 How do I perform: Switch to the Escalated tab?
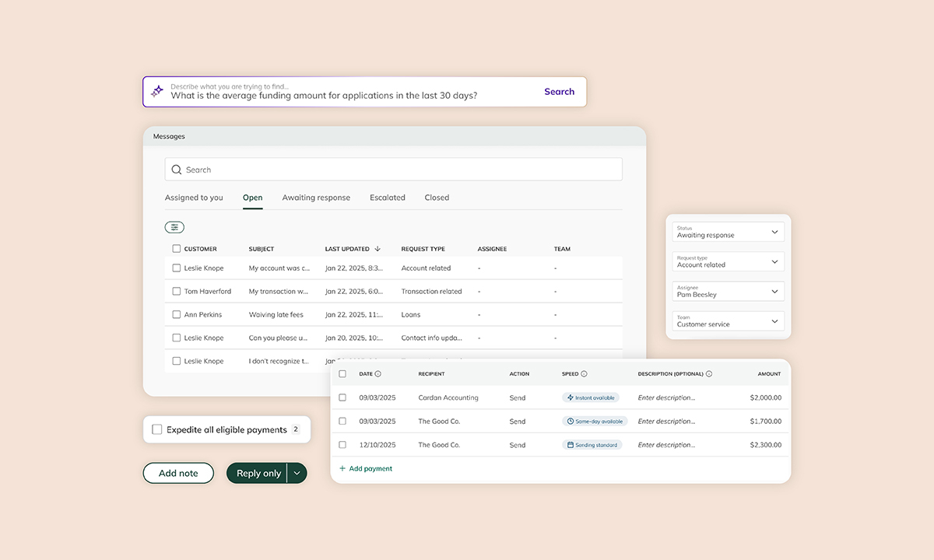coord(388,198)
